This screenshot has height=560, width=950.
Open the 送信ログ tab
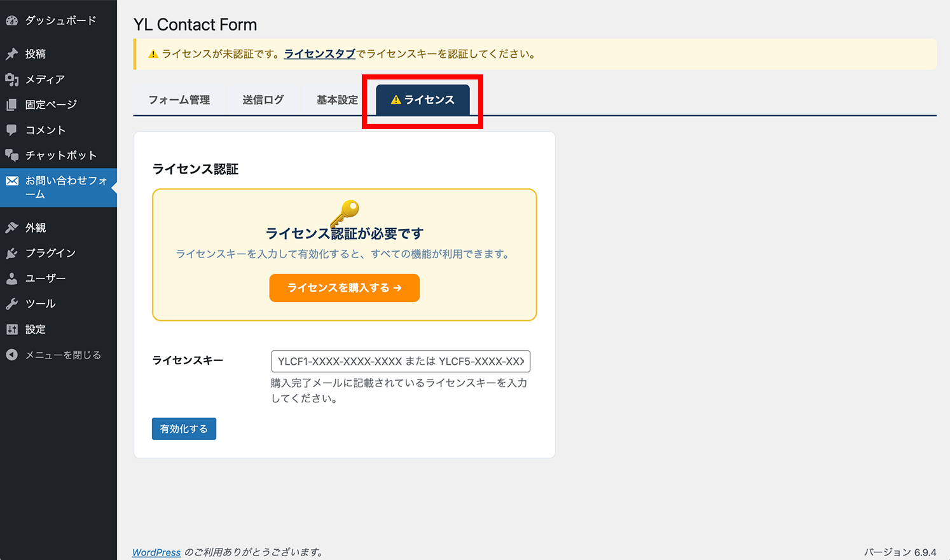[263, 100]
